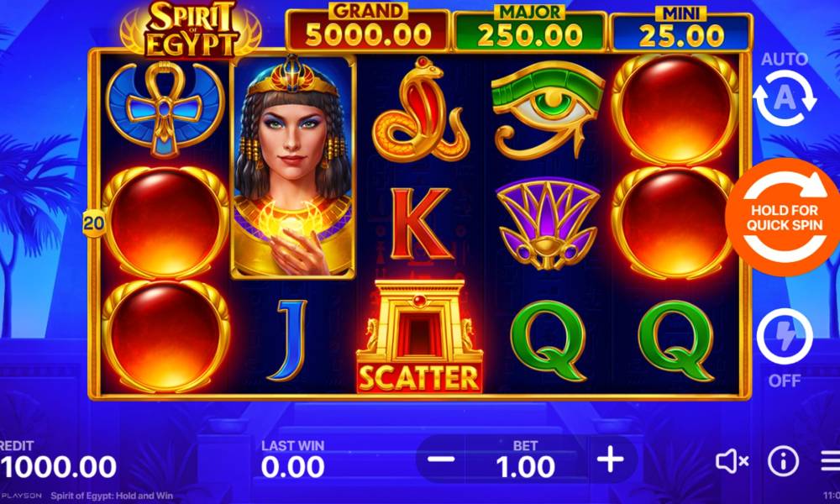Select the Cleopatra queen symbol

coord(293,166)
